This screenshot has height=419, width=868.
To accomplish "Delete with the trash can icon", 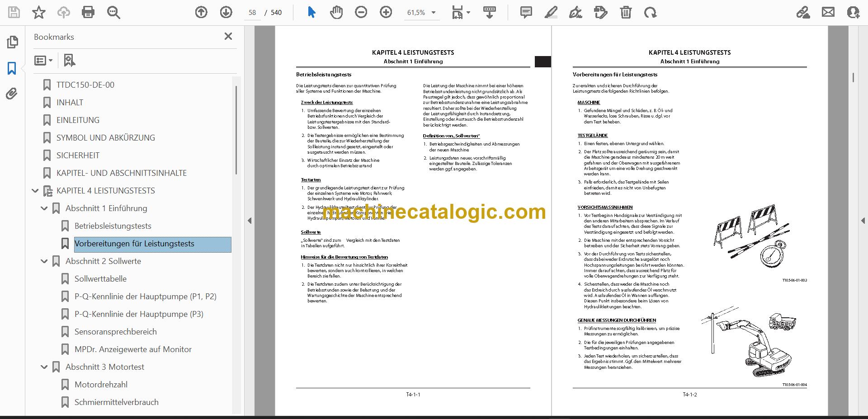I will click(x=626, y=12).
